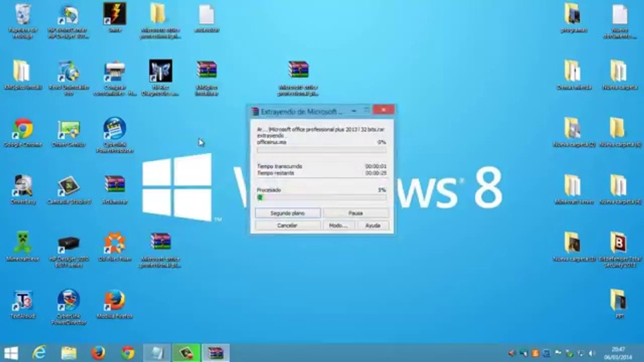Select the Minecraft.exe creeper icon
The image size is (644, 362).
22,246
